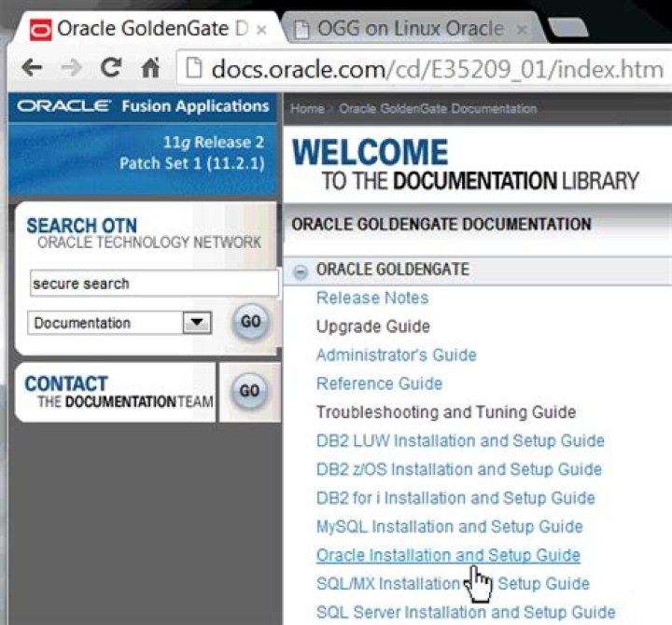This screenshot has height=625, width=672.
Task: Click the Home breadcrumb link
Action: 307,108
